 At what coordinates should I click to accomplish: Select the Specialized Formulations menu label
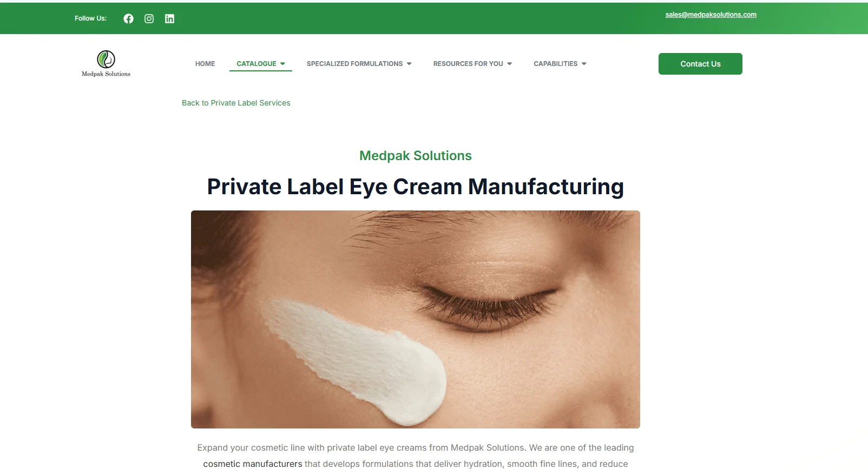[354, 64]
